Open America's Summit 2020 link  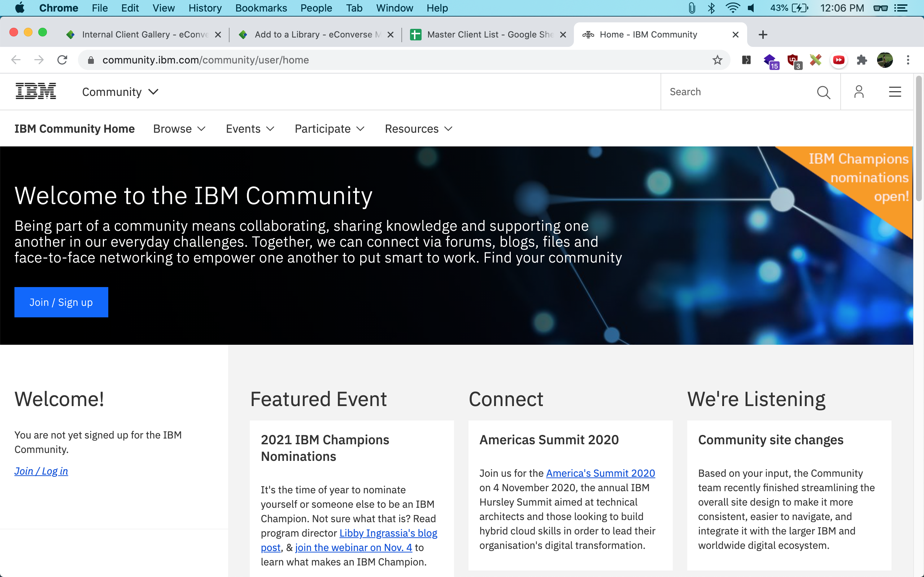click(x=600, y=473)
